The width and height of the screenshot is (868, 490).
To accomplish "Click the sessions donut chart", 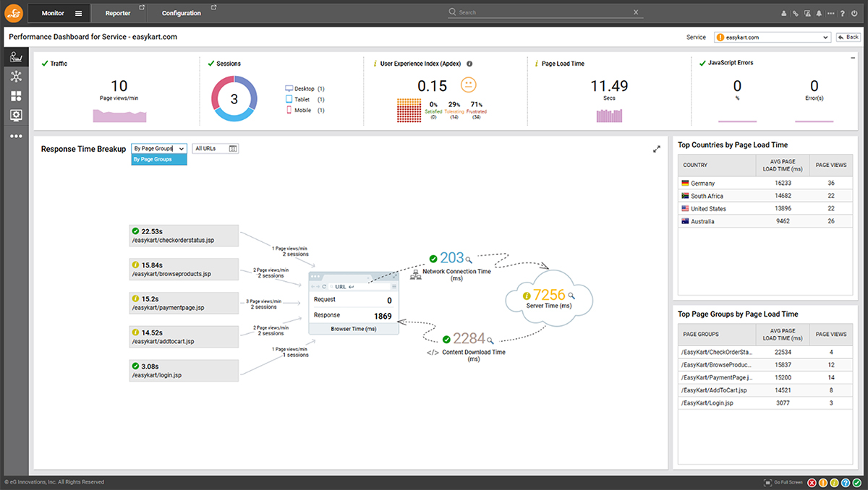I will pos(234,99).
